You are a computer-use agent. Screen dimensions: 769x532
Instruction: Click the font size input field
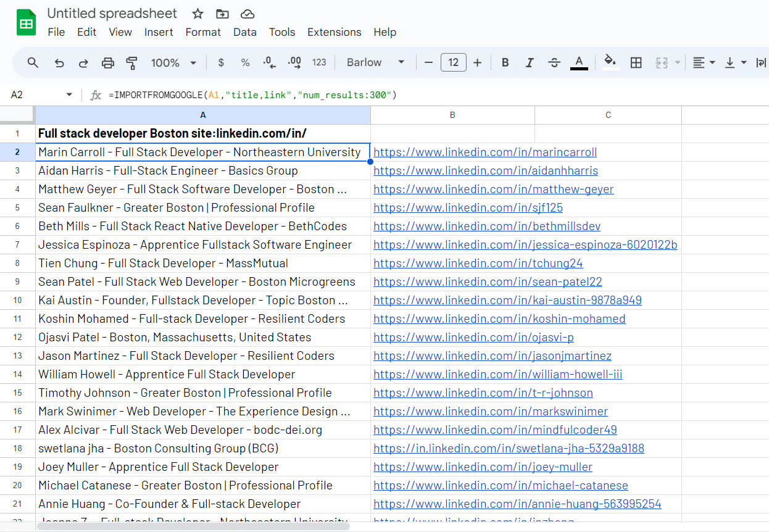pos(453,62)
